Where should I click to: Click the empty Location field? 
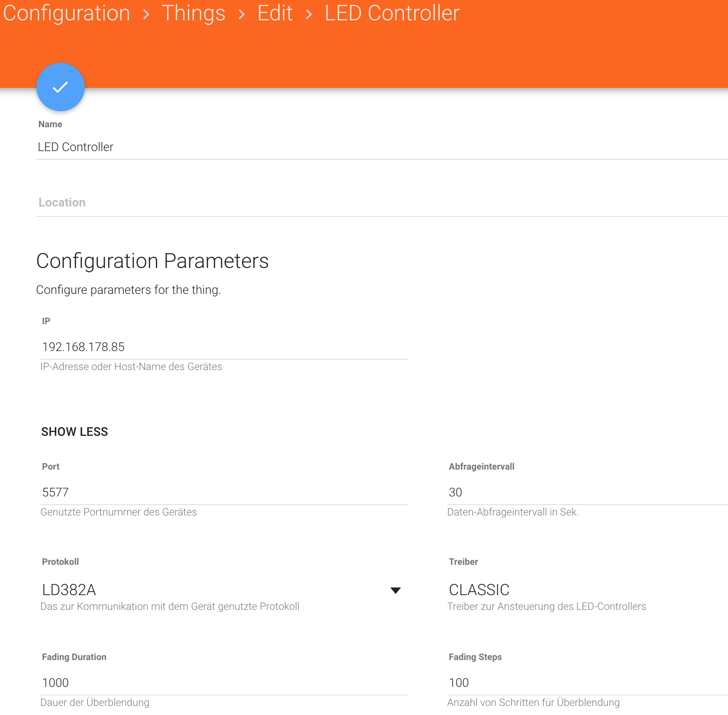pyautogui.click(x=381, y=203)
